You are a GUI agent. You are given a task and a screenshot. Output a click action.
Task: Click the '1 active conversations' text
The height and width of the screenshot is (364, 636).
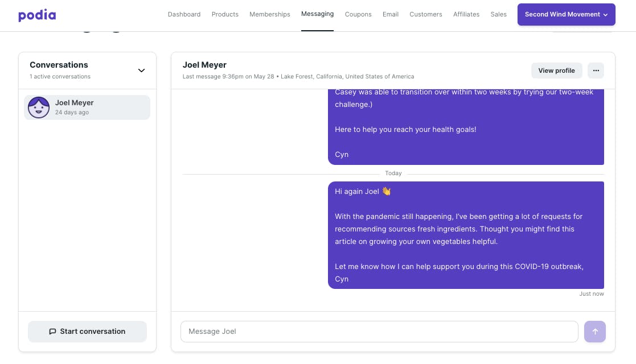pyautogui.click(x=60, y=77)
